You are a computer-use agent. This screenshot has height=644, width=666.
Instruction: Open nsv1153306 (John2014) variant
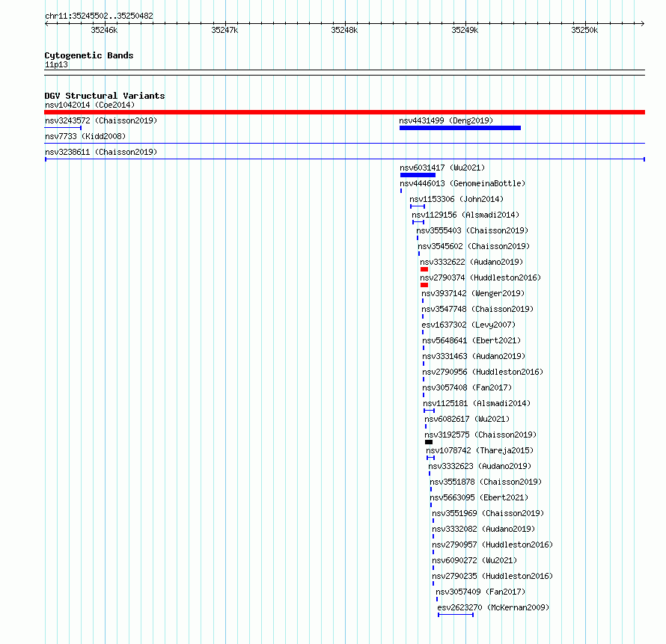[x=456, y=199]
